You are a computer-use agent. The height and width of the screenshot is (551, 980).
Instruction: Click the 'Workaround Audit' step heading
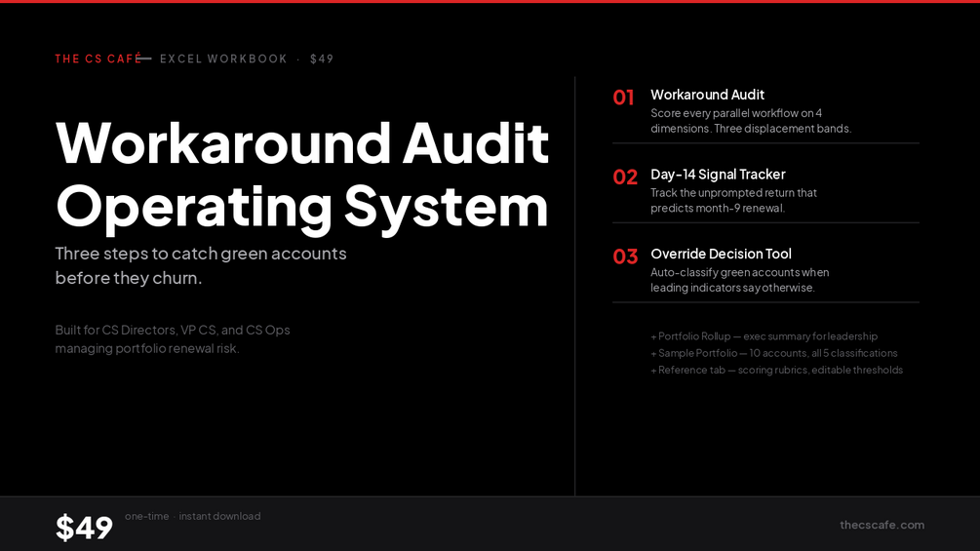tap(708, 95)
